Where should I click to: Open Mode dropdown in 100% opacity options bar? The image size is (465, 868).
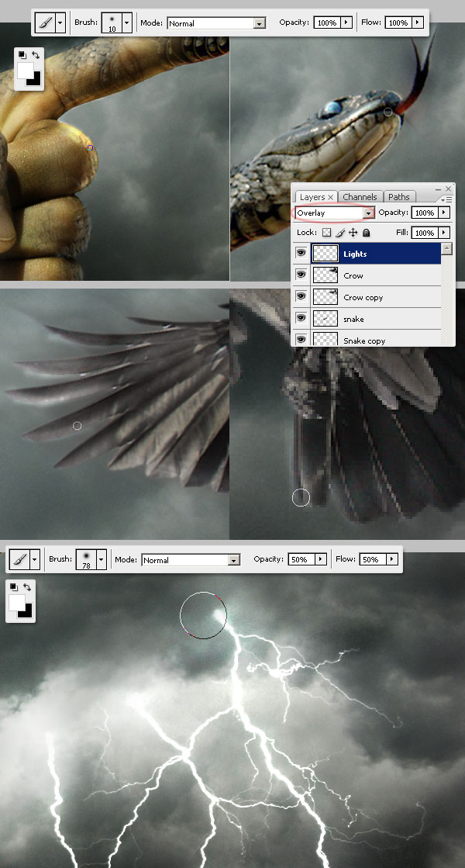260,23
